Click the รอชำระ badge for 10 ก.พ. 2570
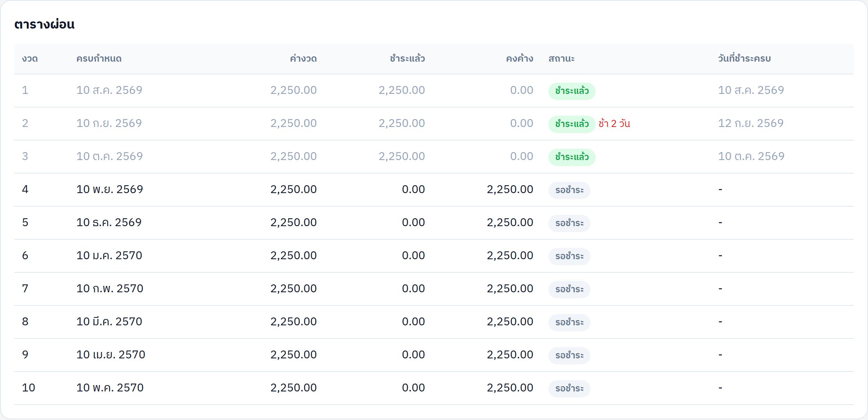868x420 pixels. (x=569, y=289)
